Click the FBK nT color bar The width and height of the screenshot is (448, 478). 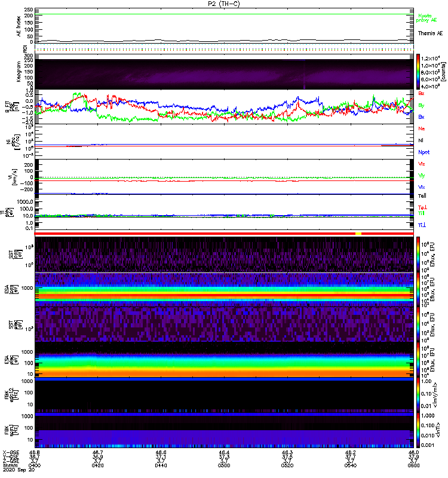pyautogui.click(x=418, y=430)
